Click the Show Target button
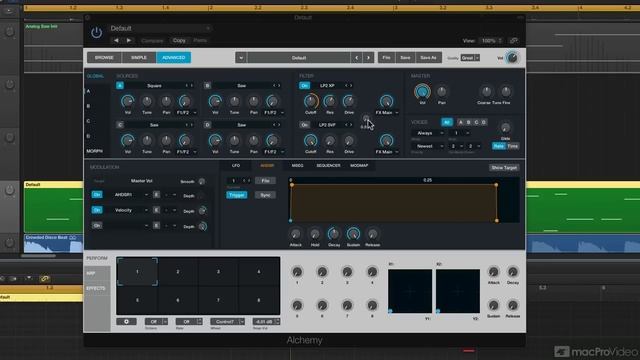 [504, 168]
